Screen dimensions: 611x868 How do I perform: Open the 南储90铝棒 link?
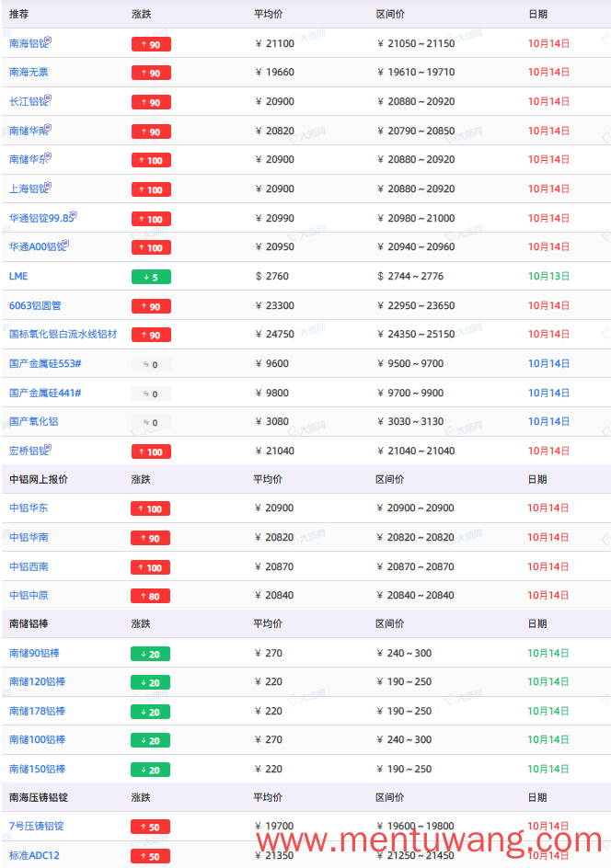point(34,653)
